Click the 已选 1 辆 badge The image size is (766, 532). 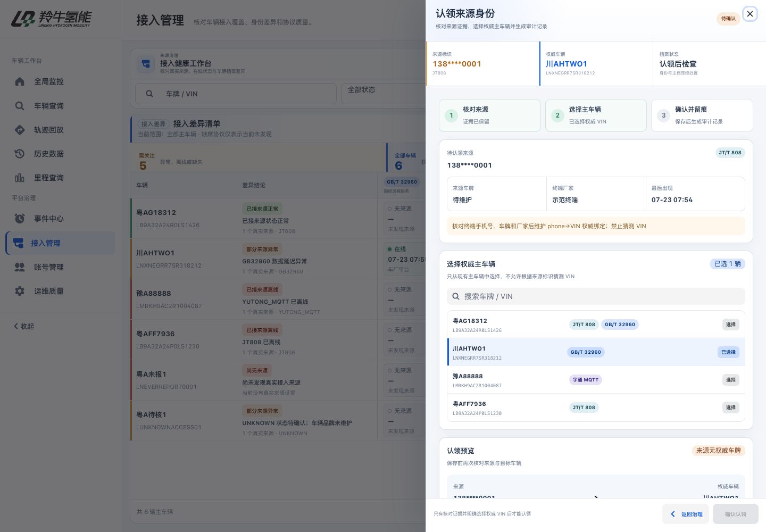coord(727,264)
